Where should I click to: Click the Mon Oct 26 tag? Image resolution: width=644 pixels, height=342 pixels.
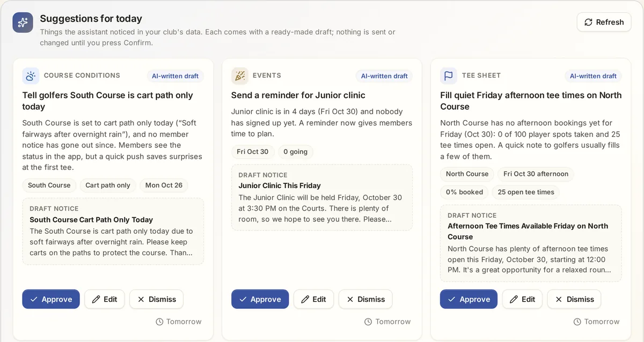coord(164,185)
